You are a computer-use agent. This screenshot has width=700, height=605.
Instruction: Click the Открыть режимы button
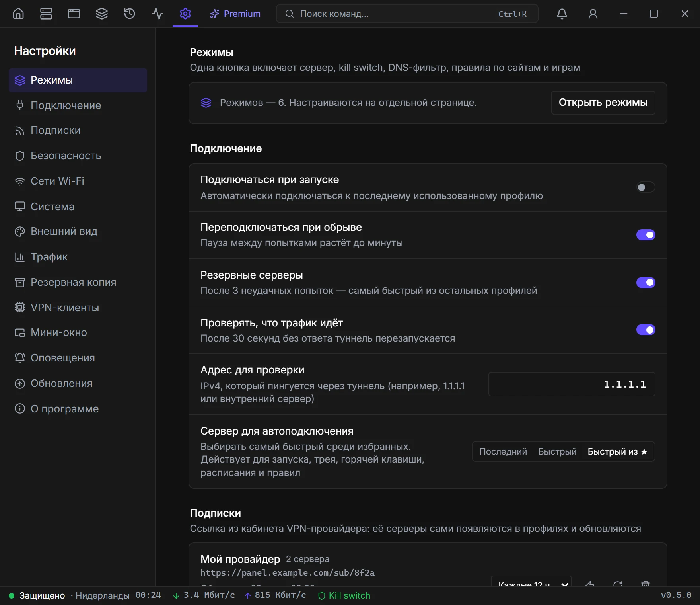[603, 102]
